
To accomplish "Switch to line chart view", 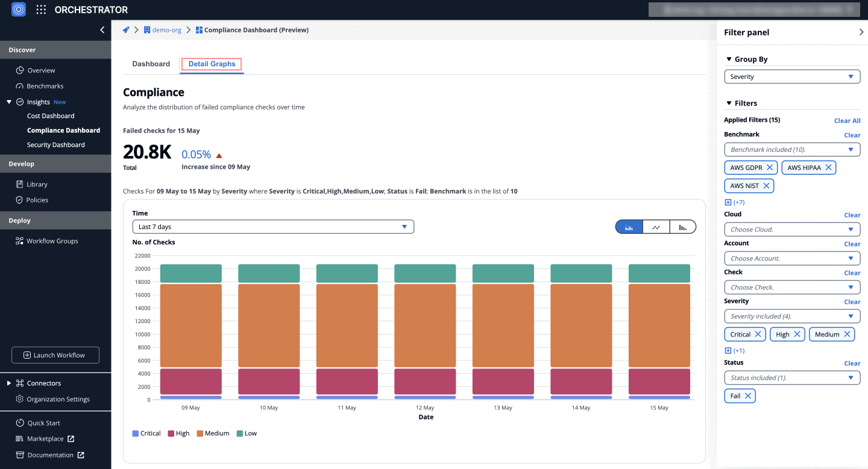I will (x=656, y=227).
